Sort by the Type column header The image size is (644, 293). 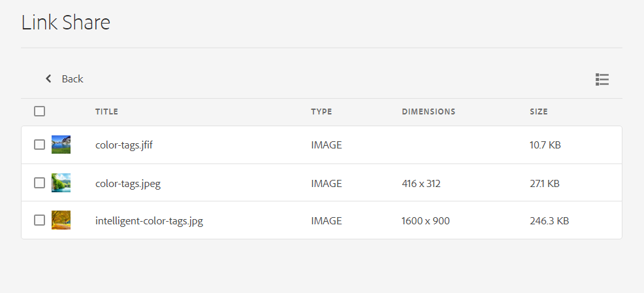321,112
